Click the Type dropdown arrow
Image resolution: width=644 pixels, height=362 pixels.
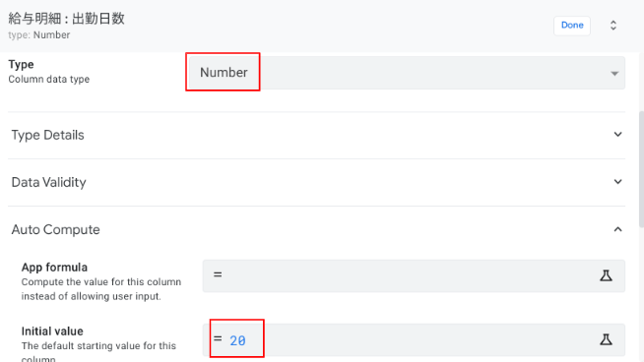(614, 74)
